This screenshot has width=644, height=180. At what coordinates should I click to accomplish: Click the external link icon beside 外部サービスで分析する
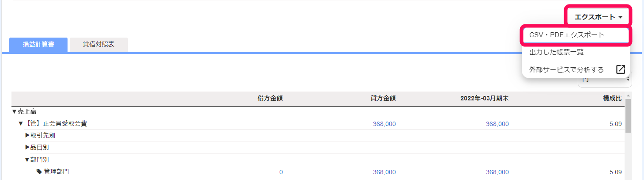click(621, 69)
